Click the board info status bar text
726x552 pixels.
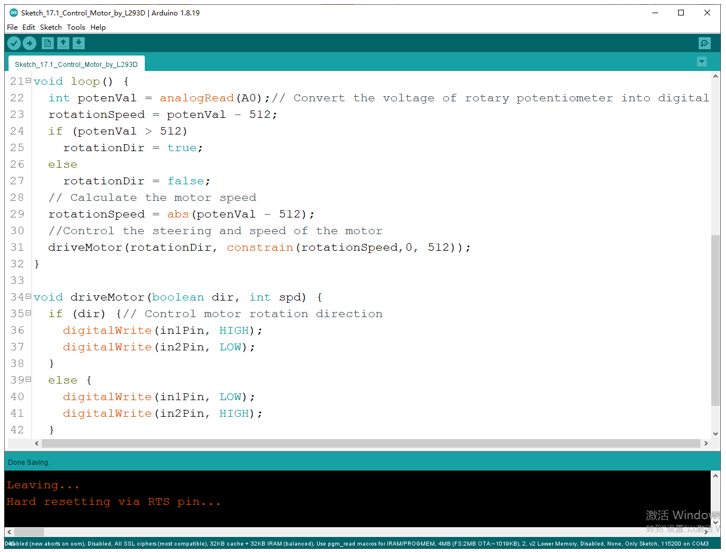coord(357,543)
